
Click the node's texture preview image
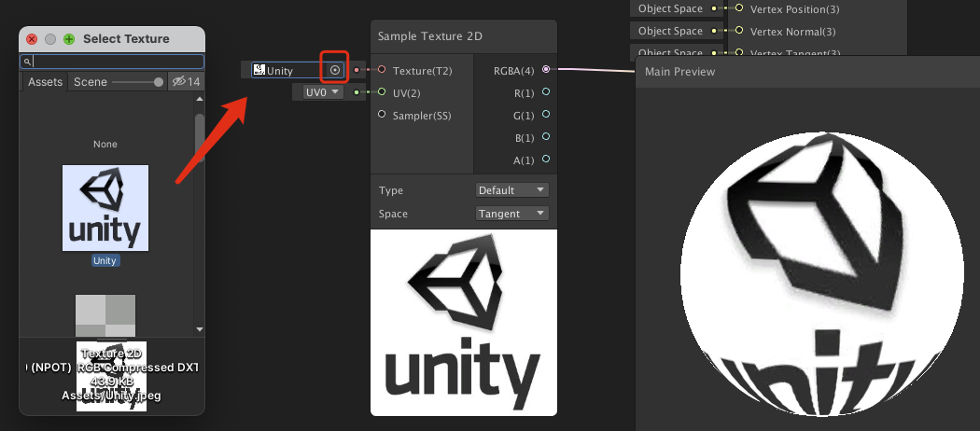pyautogui.click(x=464, y=322)
